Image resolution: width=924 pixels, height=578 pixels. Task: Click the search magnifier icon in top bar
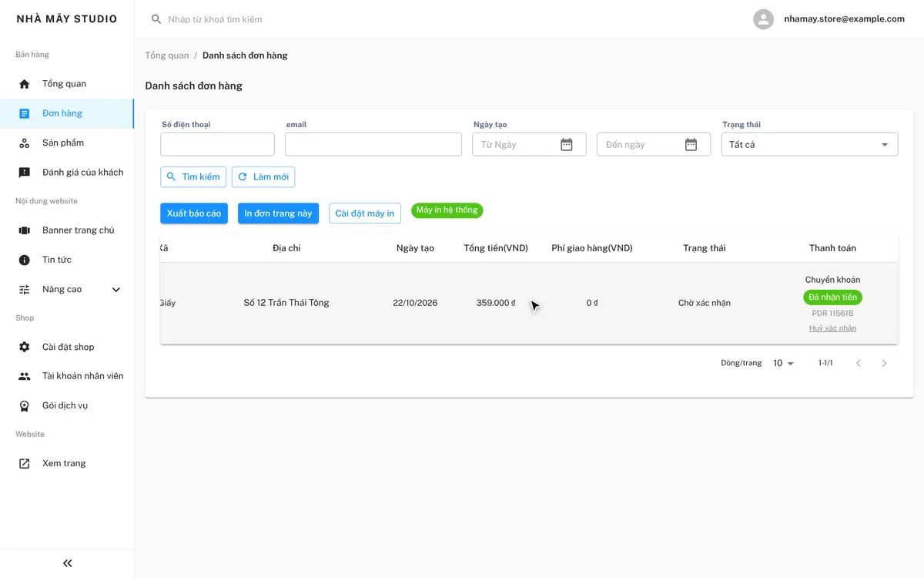tap(156, 19)
